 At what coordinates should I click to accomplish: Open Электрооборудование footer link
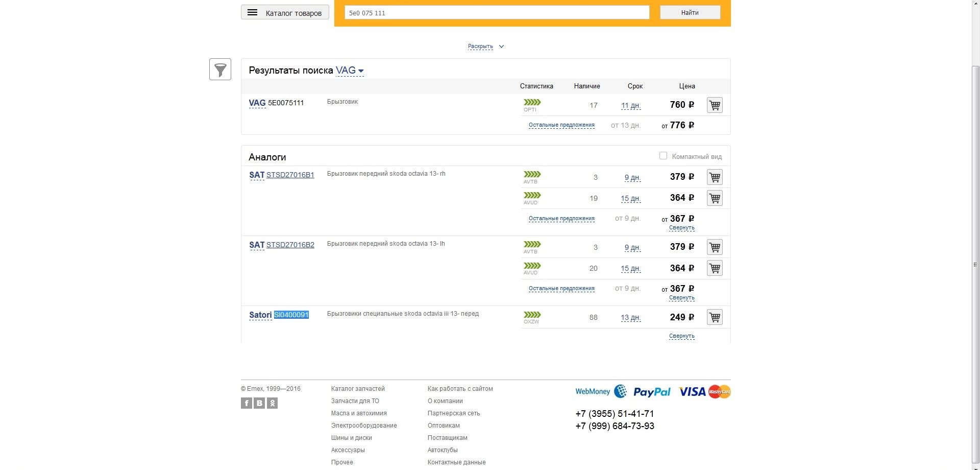click(x=364, y=426)
